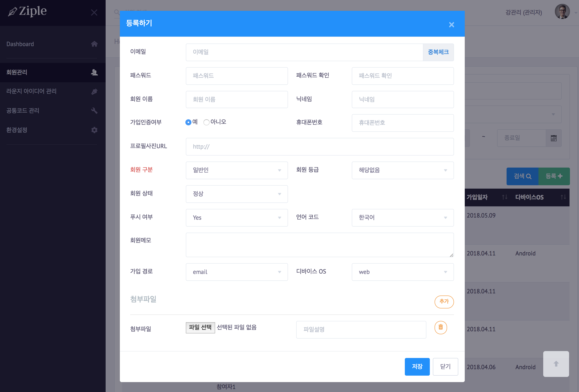Focus the 파일설명 input field
Screen dimensions: 579x392
point(361,330)
